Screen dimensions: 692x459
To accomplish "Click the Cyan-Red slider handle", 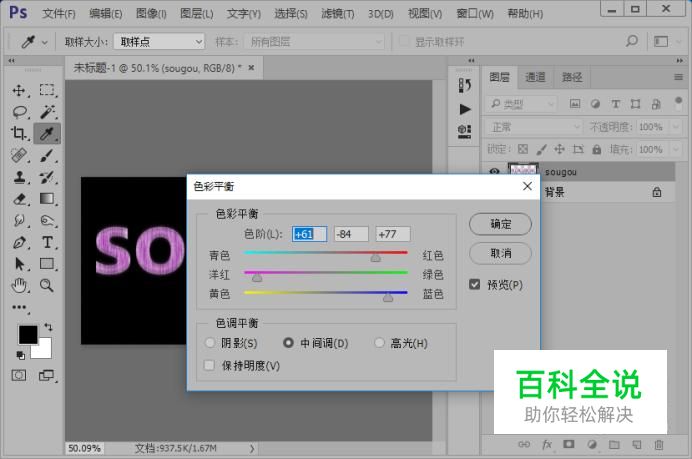I will [376, 258].
